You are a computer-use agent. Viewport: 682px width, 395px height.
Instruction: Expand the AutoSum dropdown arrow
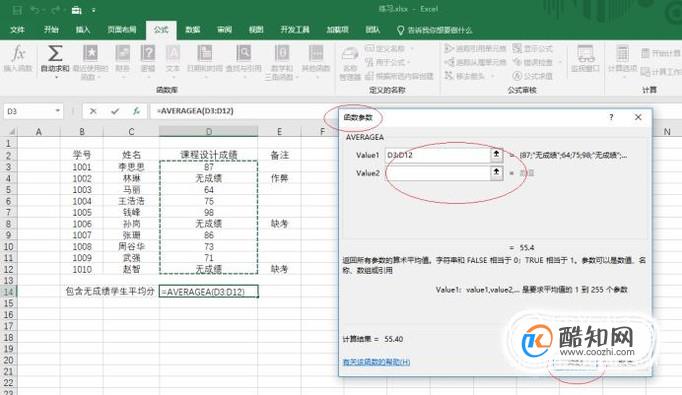coord(56,77)
